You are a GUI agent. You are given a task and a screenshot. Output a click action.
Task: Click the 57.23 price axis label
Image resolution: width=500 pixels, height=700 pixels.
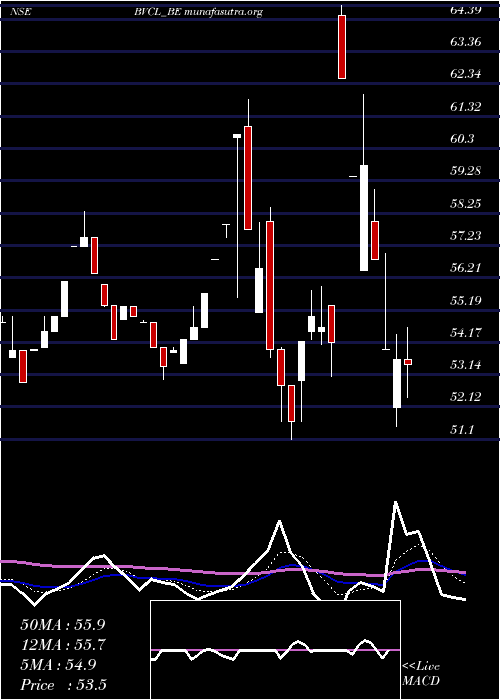pyautogui.click(x=466, y=236)
